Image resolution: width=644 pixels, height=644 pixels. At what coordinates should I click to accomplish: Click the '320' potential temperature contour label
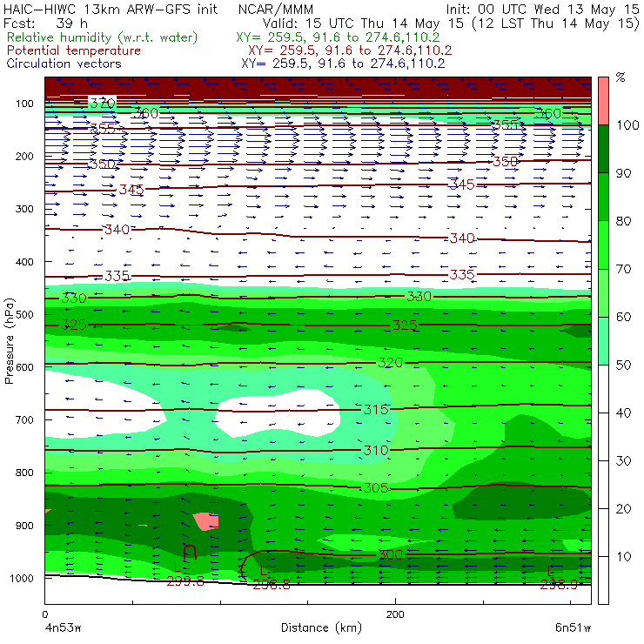pos(391,363)
